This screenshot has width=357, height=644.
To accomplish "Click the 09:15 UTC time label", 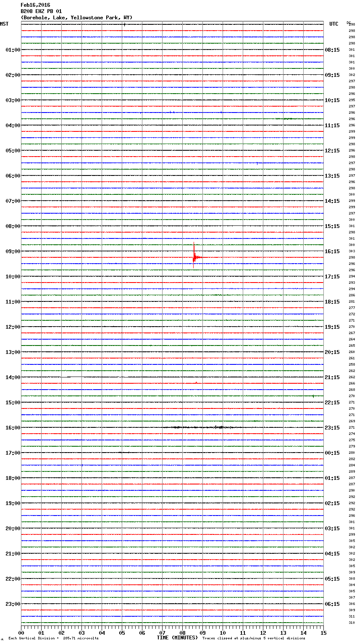I will (332, 75).
